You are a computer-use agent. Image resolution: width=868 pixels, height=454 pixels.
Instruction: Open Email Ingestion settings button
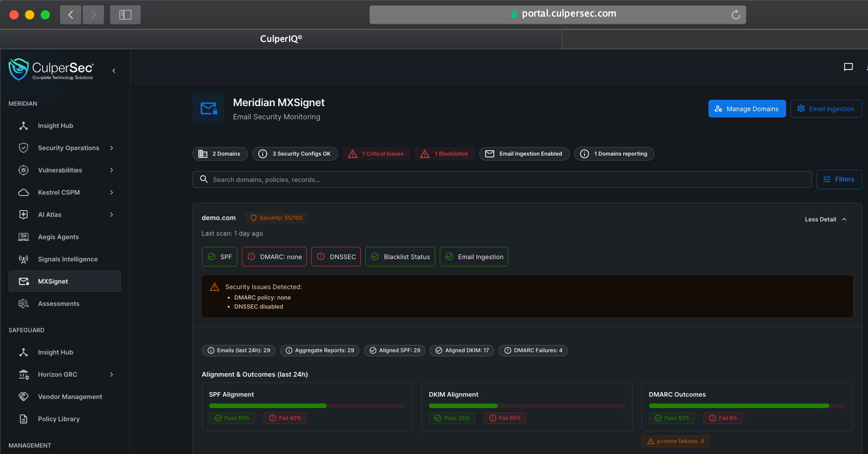pyautogui.click(x=826, y=109)
